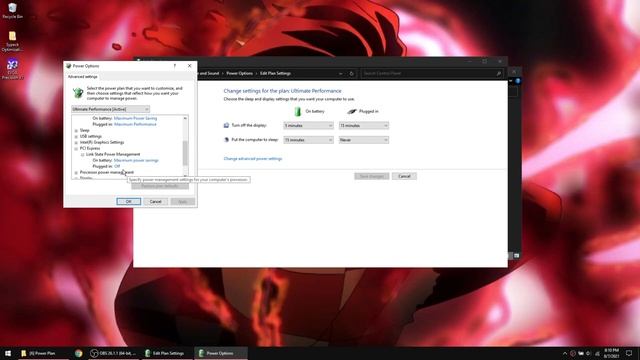This screenshot has width=640, height=360.
Task: Open display-off On battery dropdown
Action: [x=308, y=125]
